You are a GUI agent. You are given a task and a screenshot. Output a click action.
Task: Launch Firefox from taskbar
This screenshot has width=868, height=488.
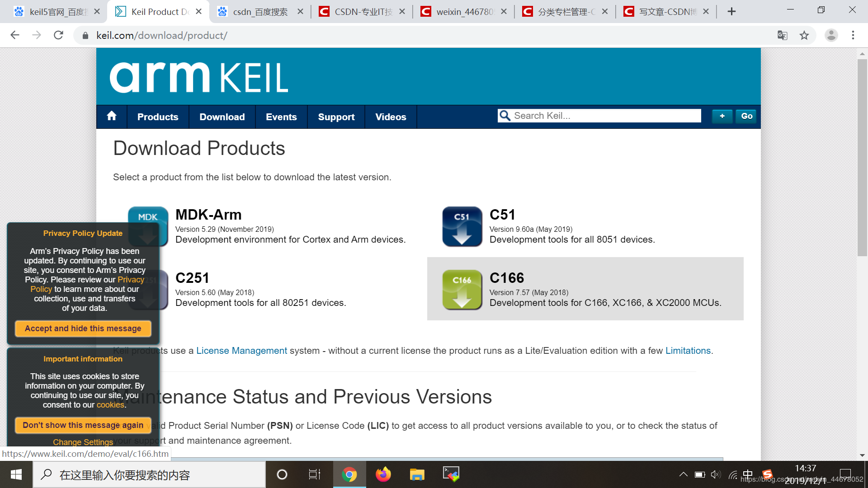[x=383, y=474]
